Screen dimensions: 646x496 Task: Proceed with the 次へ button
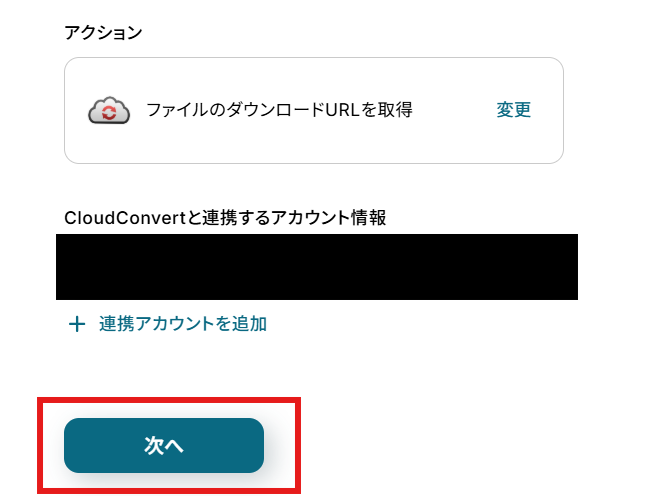(164, 445)
